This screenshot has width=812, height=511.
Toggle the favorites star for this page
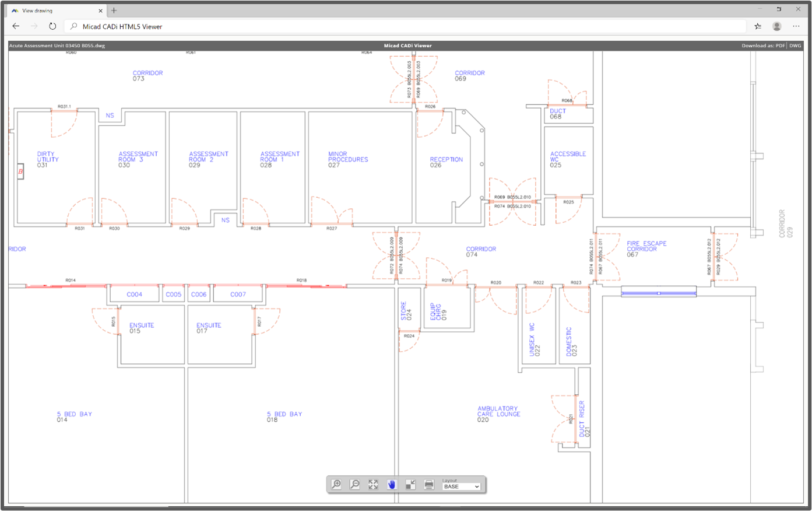(758, 26)
